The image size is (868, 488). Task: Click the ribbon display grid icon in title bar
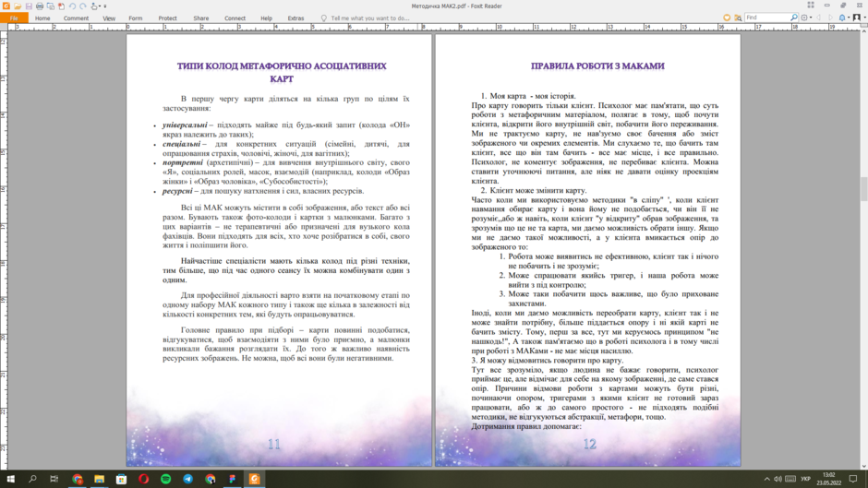(x=811, y=5)
